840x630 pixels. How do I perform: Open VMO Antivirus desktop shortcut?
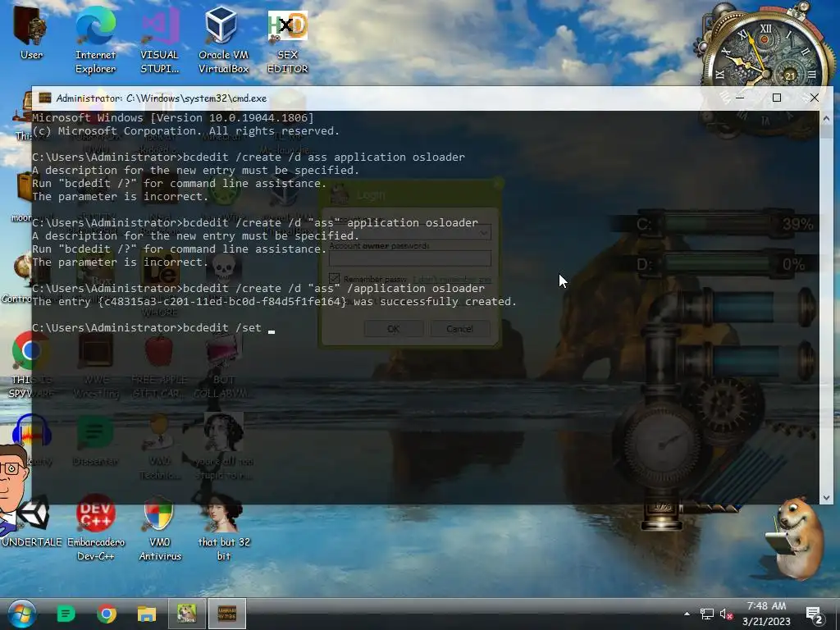pyautogui.click(x=160, y=527)
